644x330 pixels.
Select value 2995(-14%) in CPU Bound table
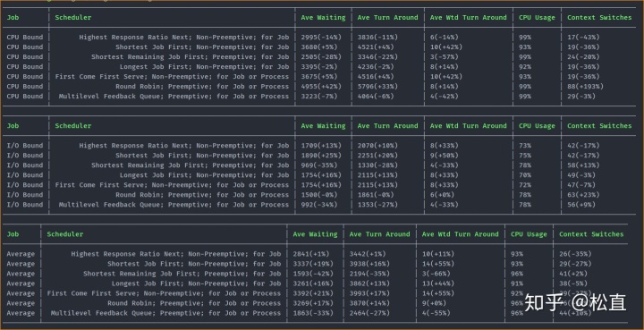point(321,38)
